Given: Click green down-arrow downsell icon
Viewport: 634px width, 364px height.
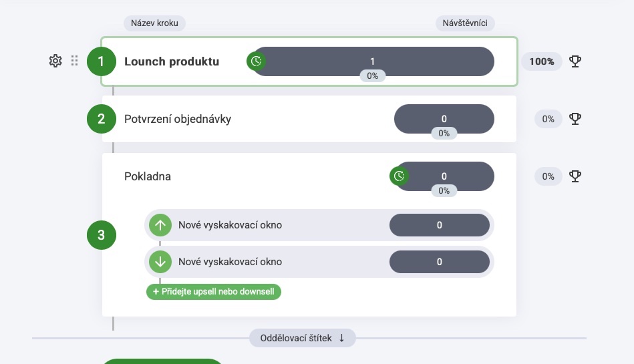Looking at the screenshot, I should pos(160,262).
